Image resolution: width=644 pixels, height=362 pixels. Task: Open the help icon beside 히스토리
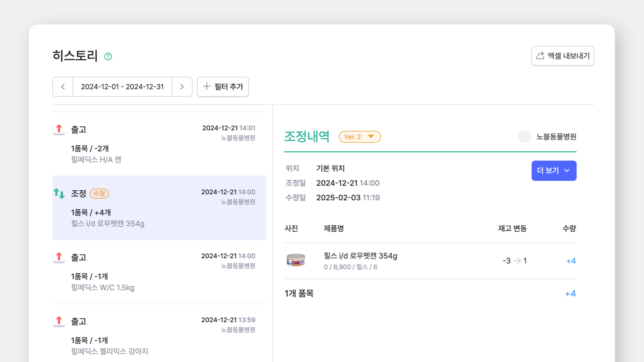pyautogui.click(x=108, y=56)
